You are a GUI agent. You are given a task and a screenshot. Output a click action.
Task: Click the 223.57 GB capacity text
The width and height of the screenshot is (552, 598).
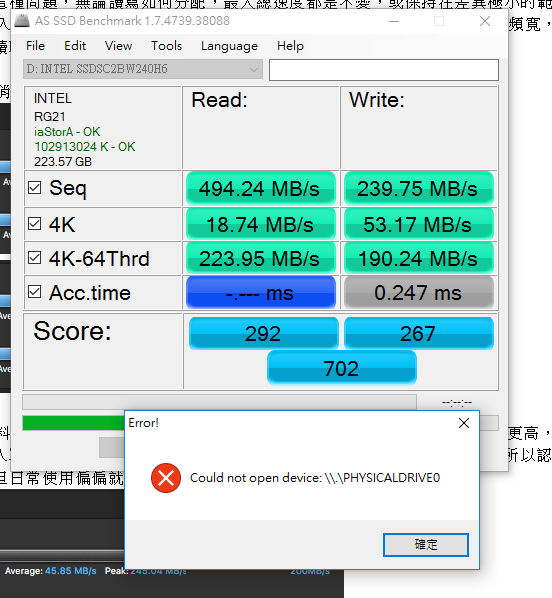[x=63, y=162]
